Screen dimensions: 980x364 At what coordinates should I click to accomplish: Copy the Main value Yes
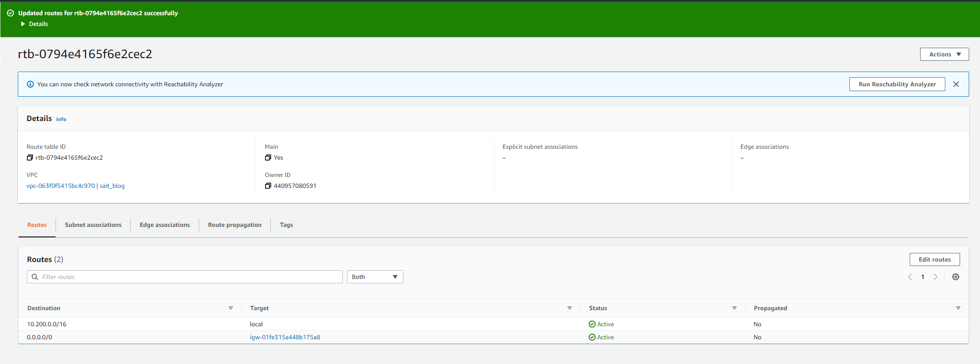268,157
